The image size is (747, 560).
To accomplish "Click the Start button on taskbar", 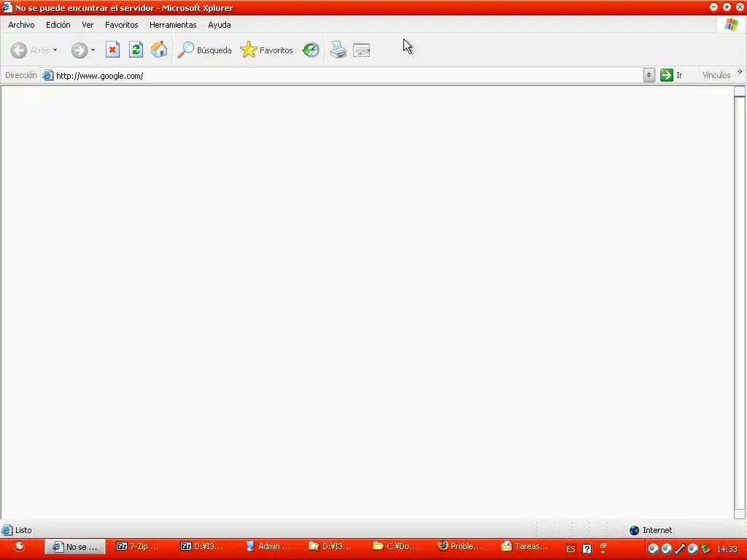I will (x=19, y=547).
